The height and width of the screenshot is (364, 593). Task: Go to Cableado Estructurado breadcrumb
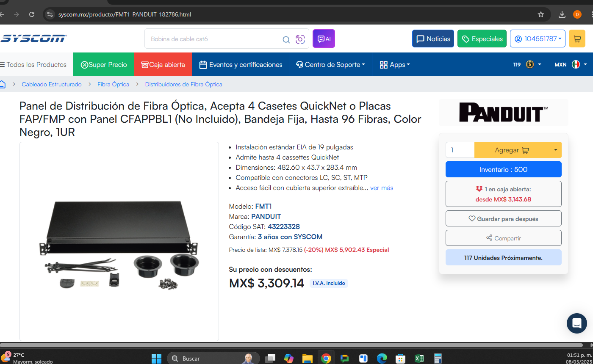[52, 84]
